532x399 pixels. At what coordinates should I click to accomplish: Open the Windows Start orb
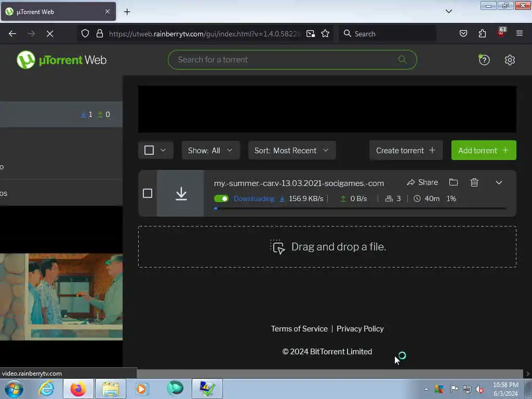14,389
